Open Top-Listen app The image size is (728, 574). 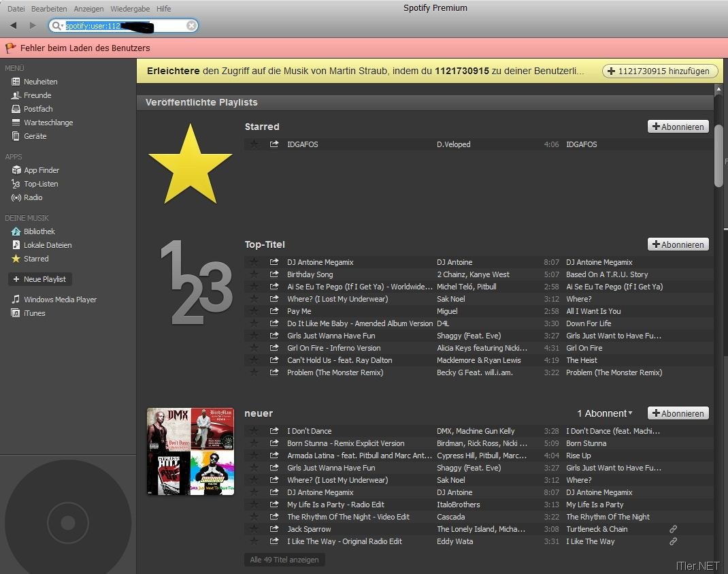35,184
